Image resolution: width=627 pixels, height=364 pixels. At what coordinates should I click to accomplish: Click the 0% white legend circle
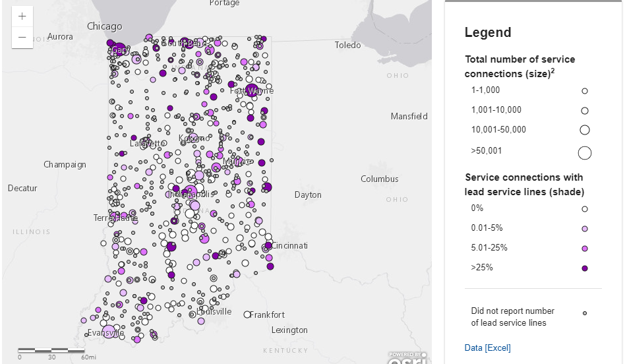584,209
